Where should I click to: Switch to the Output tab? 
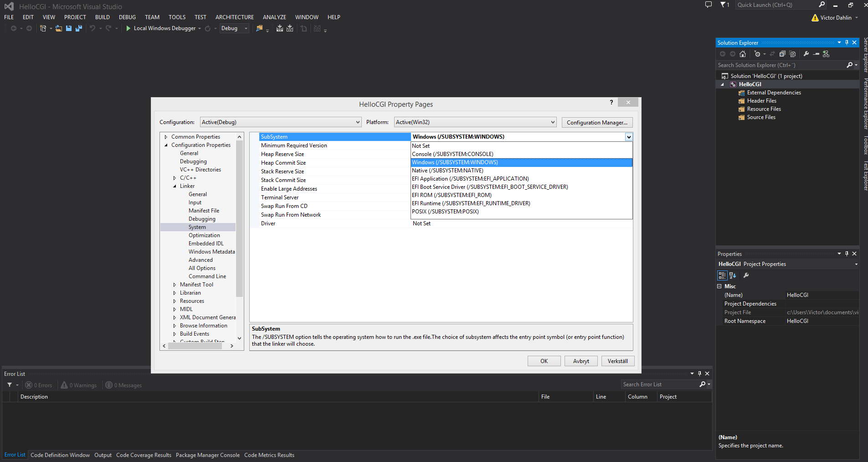103,455
